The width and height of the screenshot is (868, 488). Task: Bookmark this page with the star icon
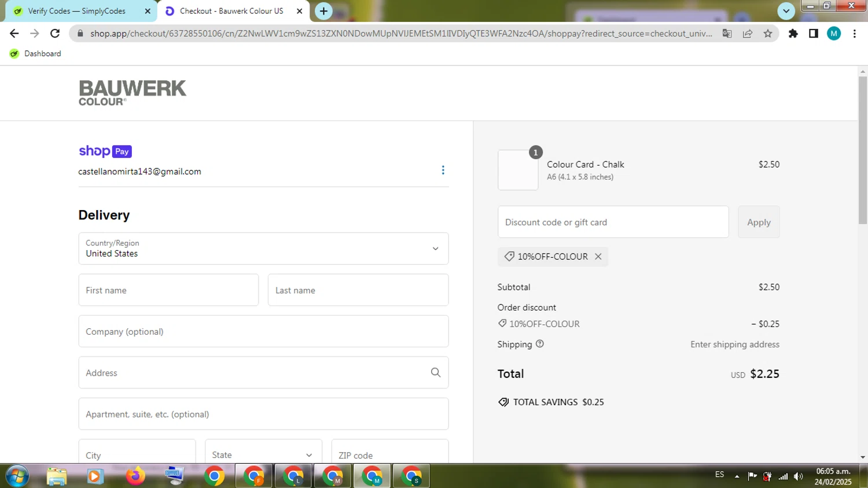[x=768, y=34]
